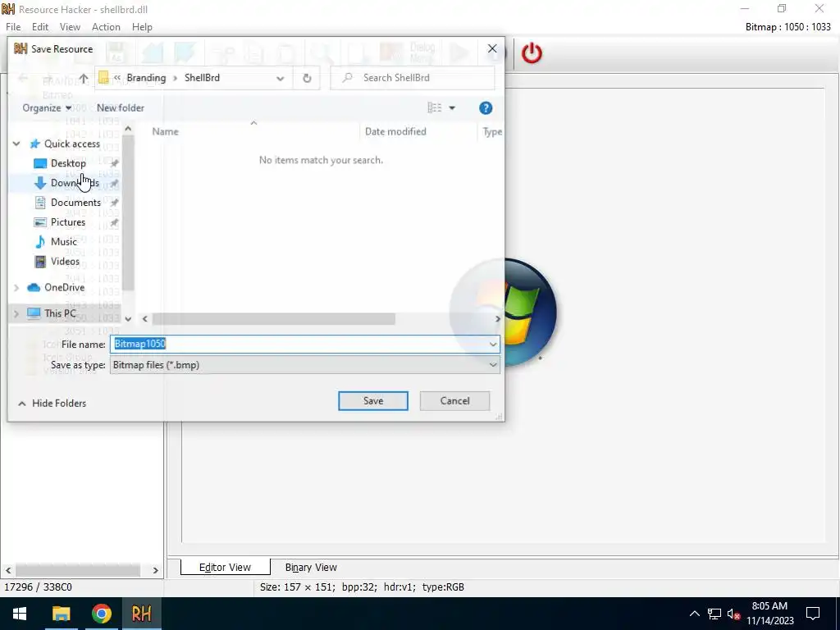Refresh the ShellBrd folder listing
The width and height of the screenshot is (840, 630).
pos(307,78)
